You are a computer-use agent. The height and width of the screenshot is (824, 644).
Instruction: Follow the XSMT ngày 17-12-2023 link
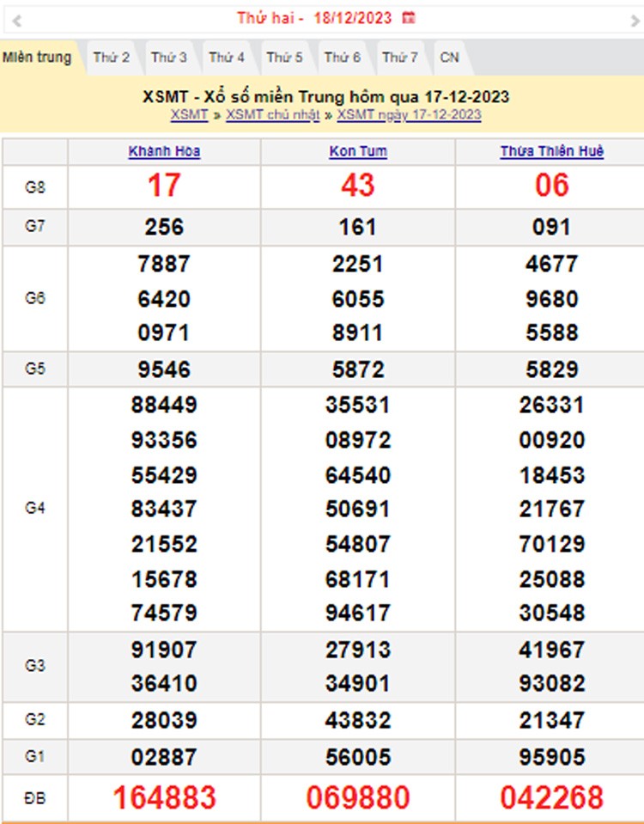(x=409, y=114)
